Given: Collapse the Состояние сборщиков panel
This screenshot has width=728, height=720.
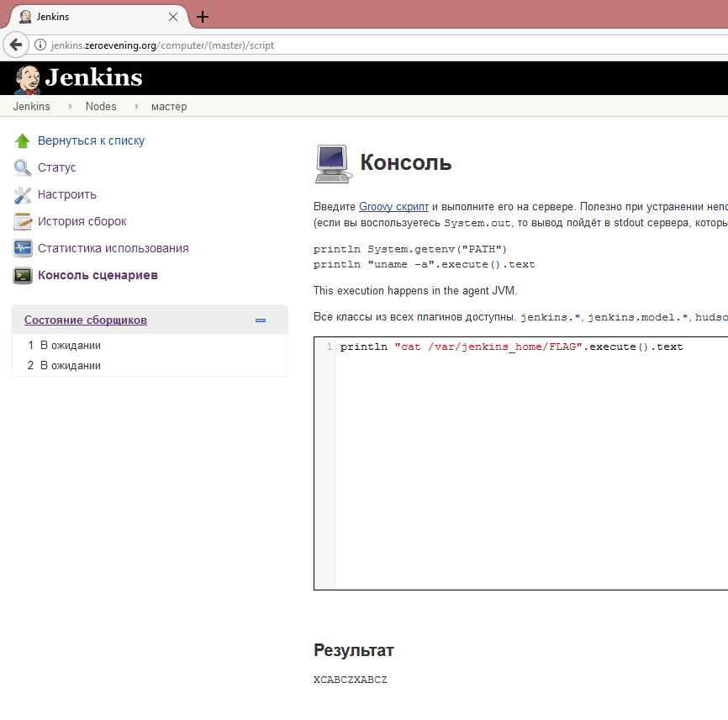Looking at the screenshot, I should click(x=261, y=320).
